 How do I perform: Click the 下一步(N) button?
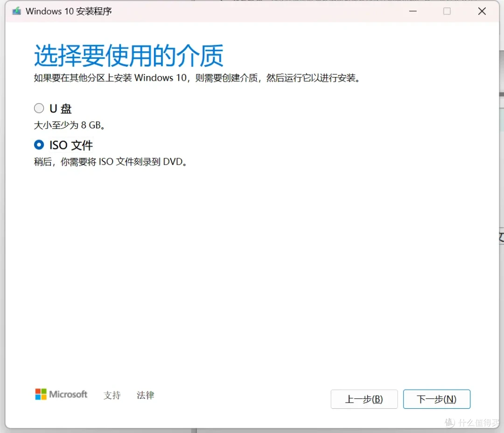436,399
